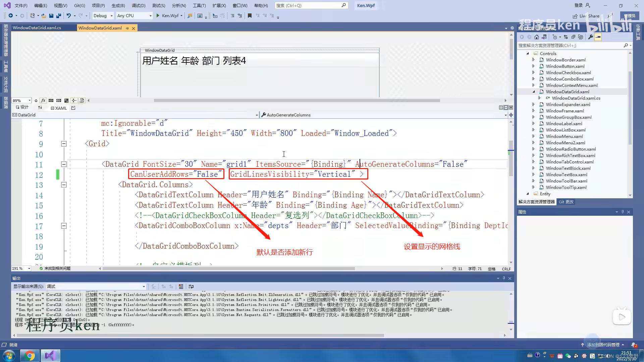This screenshot has width=644, height=362.
Task: Collapse the Grid fold marker on line 9
Action: [64, 144]
